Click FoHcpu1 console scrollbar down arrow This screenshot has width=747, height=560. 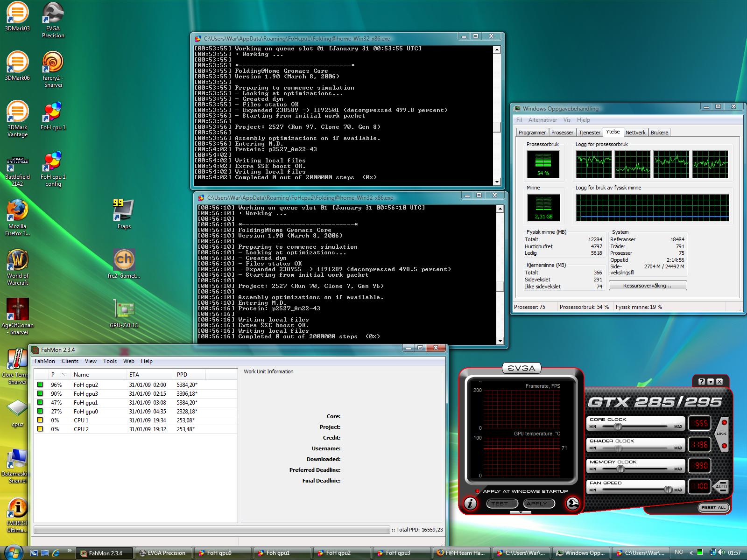pyautogui.click(x=496, y=182)
